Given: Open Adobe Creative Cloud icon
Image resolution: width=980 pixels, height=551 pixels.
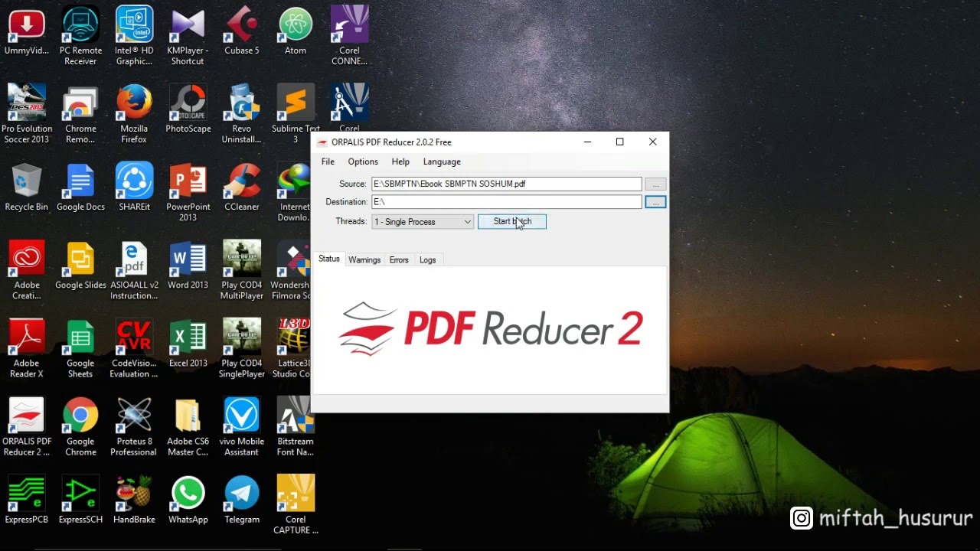Looking at the screenshot, I should click(x=27, y=269).
